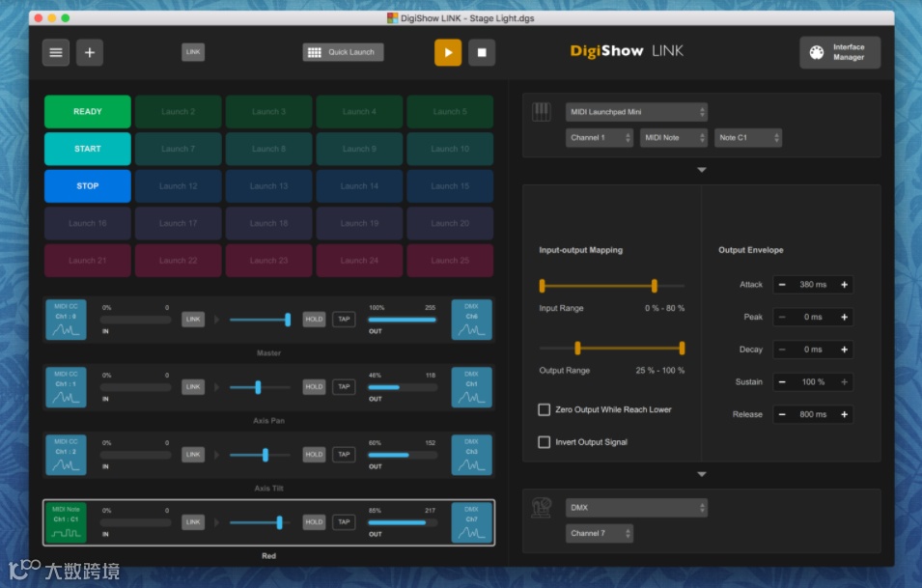Collapse the arrow below MIDI input panel

tap(702, 170)
